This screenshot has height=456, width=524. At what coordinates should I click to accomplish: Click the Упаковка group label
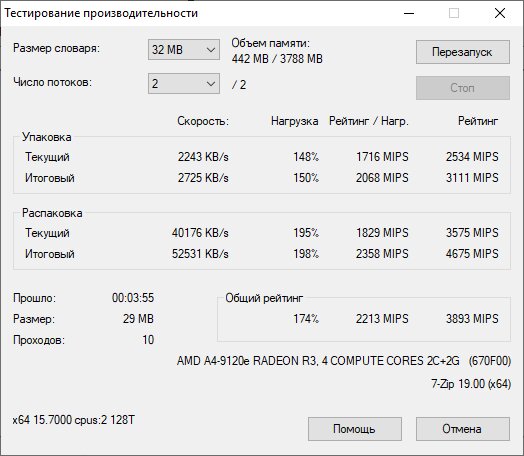46,137
